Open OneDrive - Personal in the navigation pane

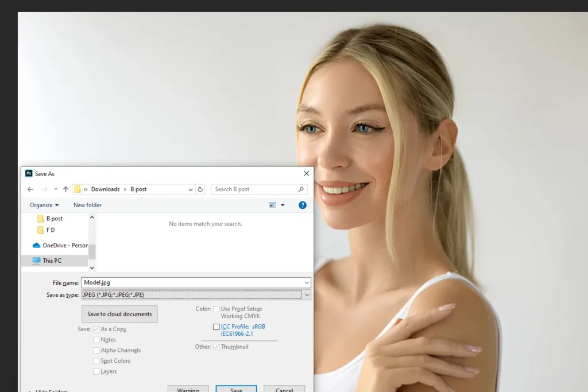coord(60,246)
